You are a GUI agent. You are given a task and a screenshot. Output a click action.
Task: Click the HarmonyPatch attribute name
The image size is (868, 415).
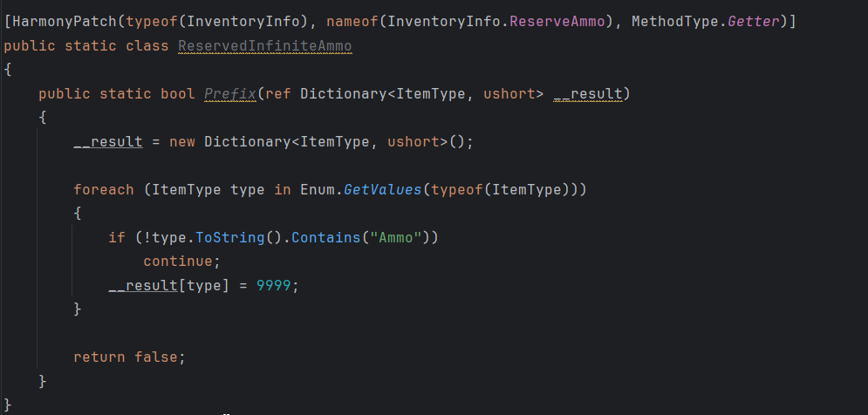(64, 22)
